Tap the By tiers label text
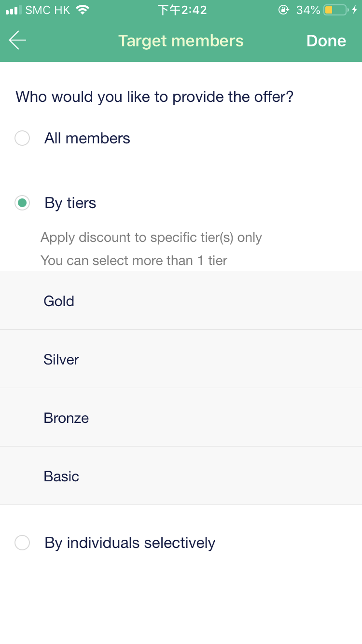This screenshot has height=644, width=362. coord(70,203)
